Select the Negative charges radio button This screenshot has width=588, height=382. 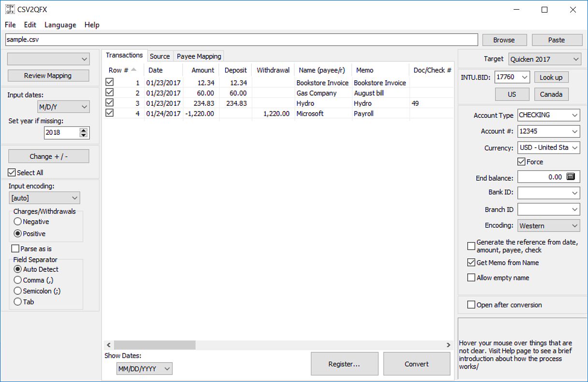[x=18, y=222]
